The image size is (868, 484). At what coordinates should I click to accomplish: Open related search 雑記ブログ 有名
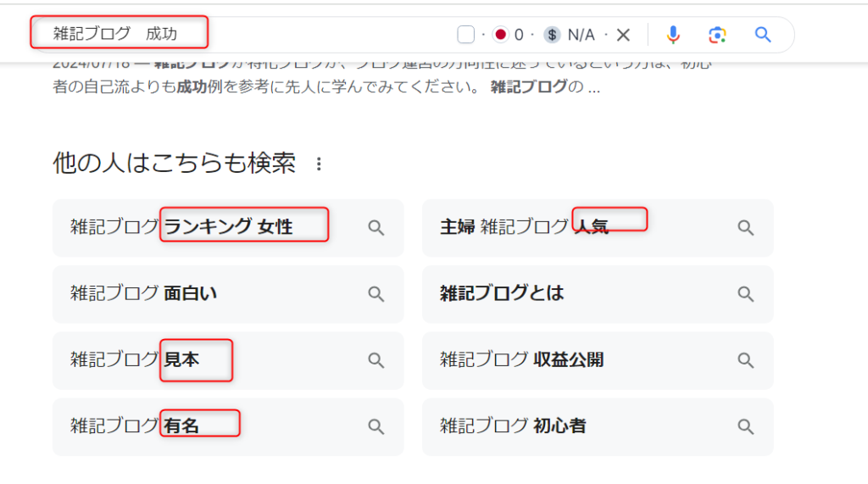(228, 427)
